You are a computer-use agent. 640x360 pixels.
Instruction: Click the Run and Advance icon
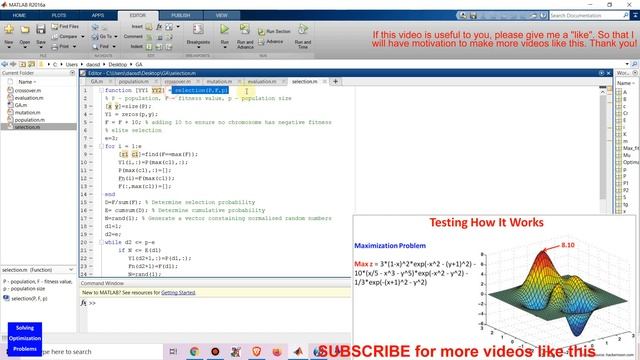tap(245, 29)
